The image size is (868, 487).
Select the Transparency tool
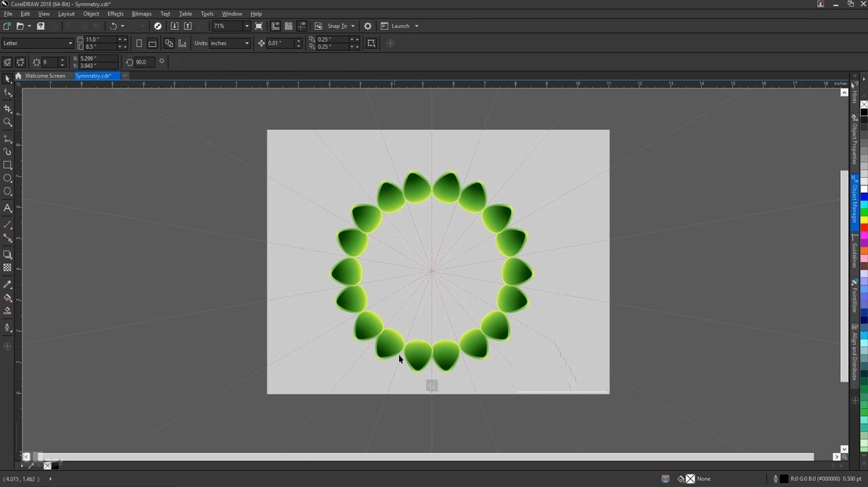[x=7, y=268]
